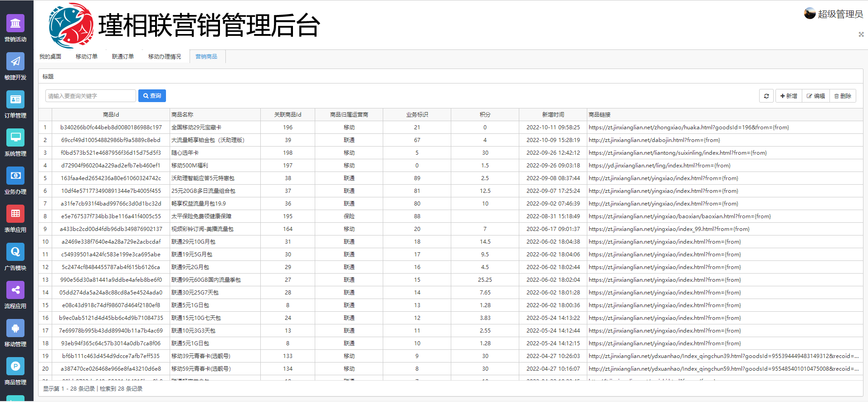
Task: Select row 联通15元10G七天包
Action: tap(451, 318)
